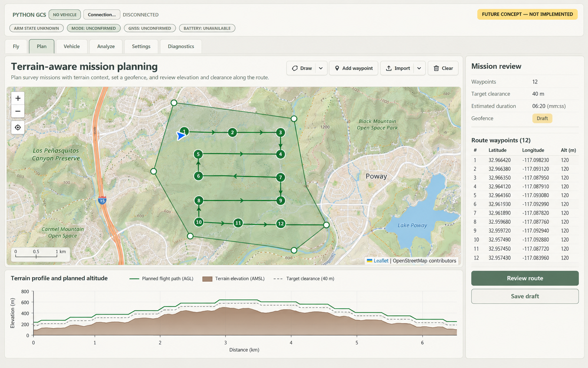Screen dimensions: 588x368
Task: Switch to the Settings tab
Action: (x=141, y=46)
